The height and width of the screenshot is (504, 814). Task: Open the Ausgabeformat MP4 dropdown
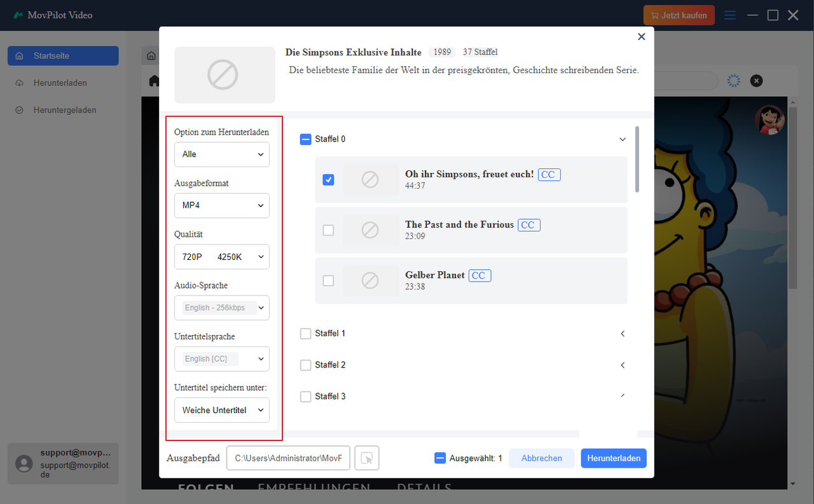click(x=222, y=206)
